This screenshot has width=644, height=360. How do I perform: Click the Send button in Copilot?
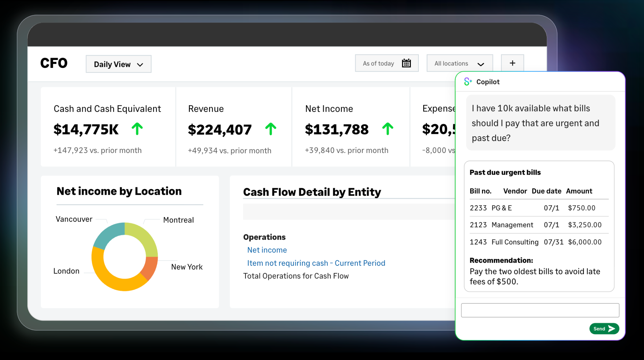click(604, 329)
